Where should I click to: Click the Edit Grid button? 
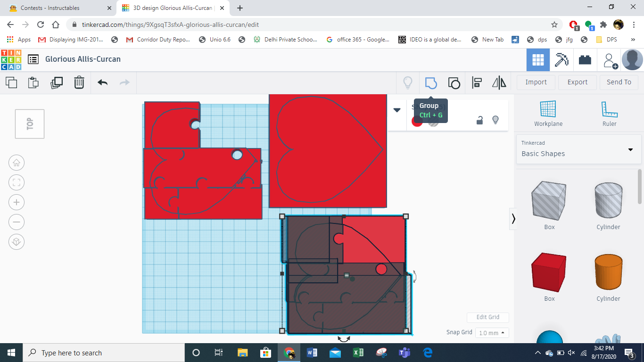tap(488, 317)
